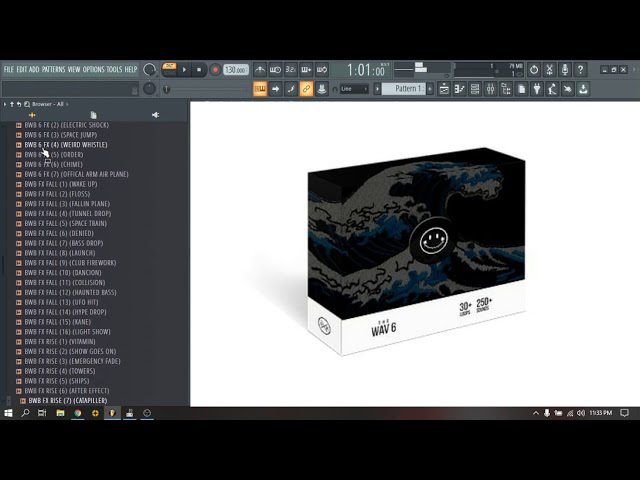
Task: Open the Piano roll view icon
Action: (x=459, y=89)
